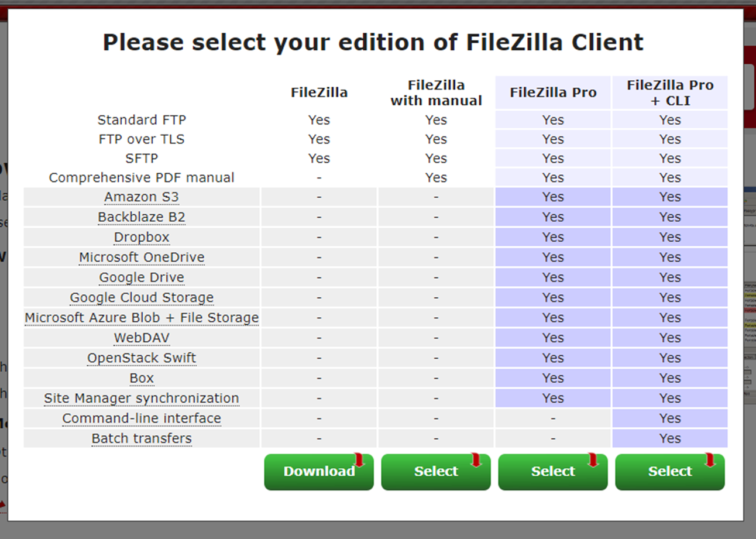Open the Google Cloud Storage link
Image resolution: width=756 pixels, height=539 pixels.
coord(142,297)
